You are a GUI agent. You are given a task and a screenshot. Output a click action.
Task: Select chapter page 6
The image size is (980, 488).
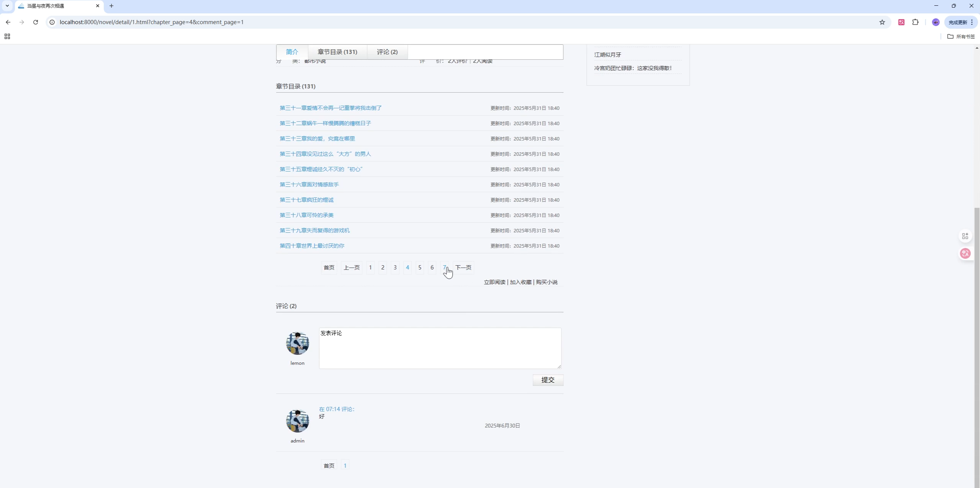click(432, 268)
